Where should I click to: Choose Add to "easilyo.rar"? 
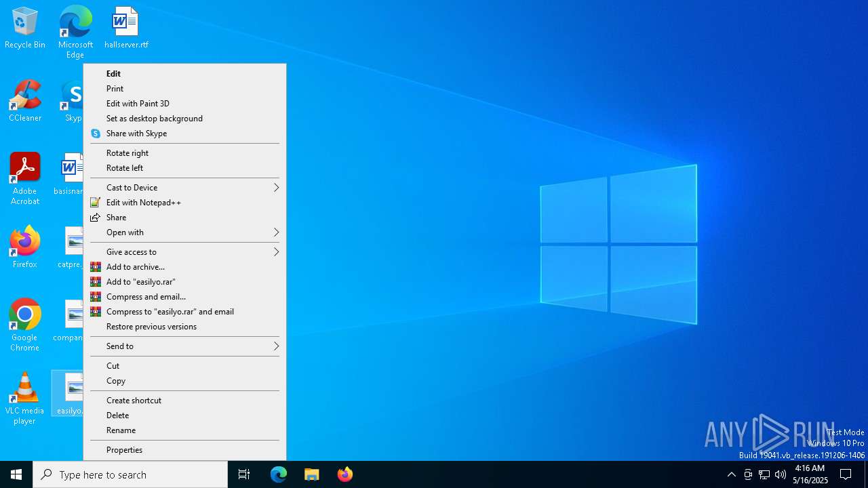coord(184,282)
